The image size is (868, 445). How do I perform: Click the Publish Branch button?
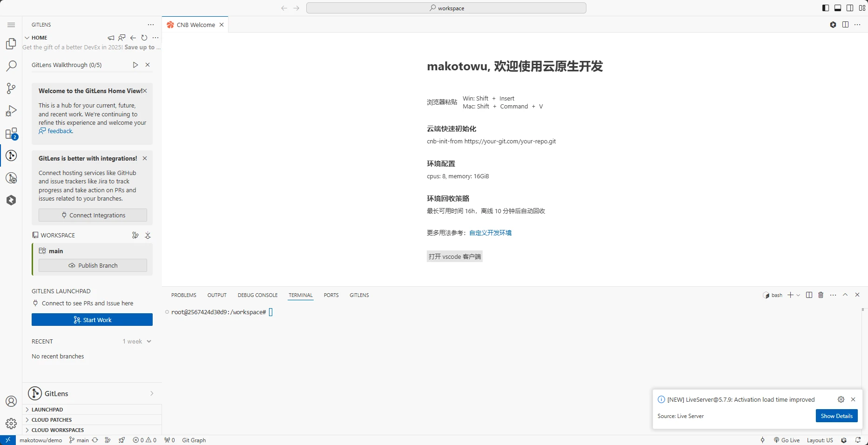point(93,265)
